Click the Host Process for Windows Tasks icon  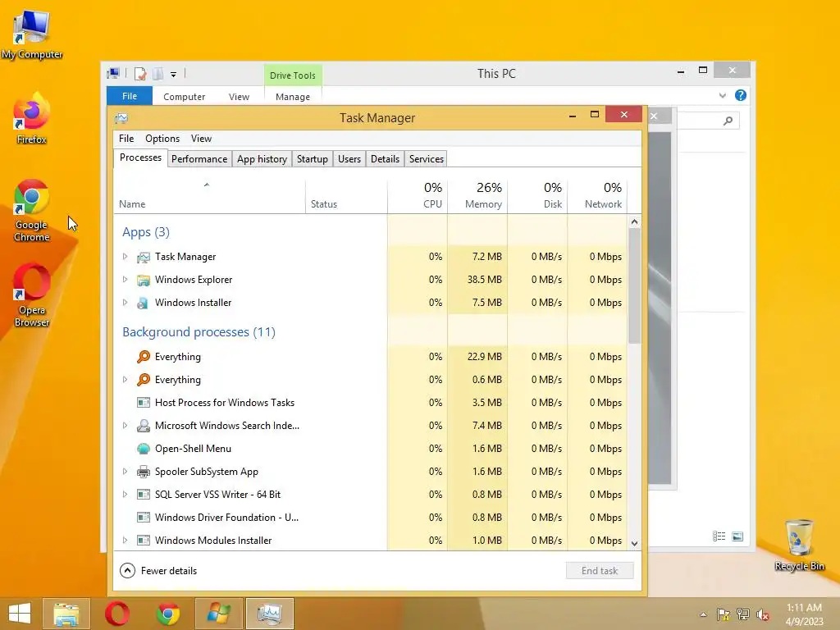143,403
